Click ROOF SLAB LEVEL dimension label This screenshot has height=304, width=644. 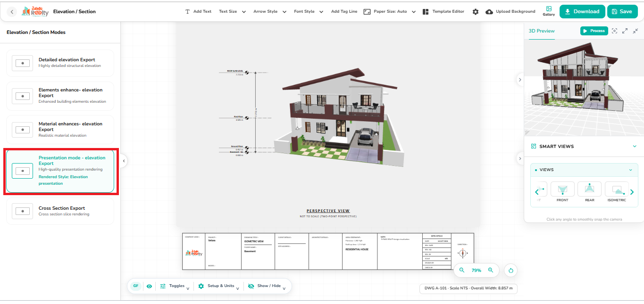click(235, 71)
